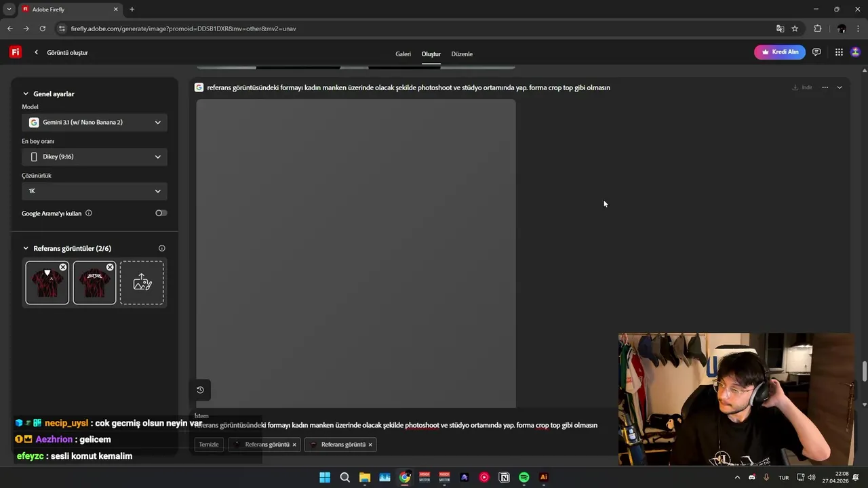
Task: Open the En boy oranı dropdown Dikey (9:16)
Action: [94, 157]
